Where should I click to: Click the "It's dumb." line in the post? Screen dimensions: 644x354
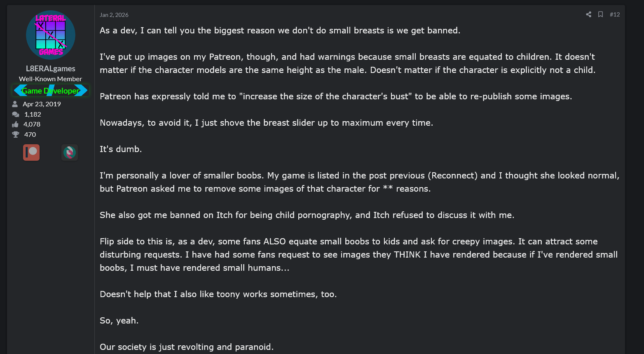121,149
